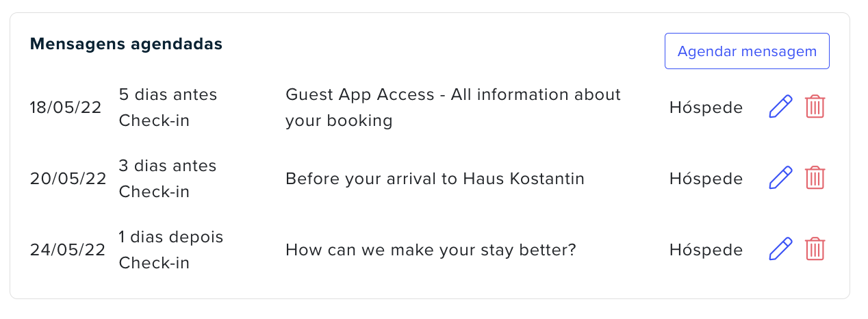The image size is (868, 319).
Task: Click the 1 dias depois Check-in timing
Action: tap(171, 250)
